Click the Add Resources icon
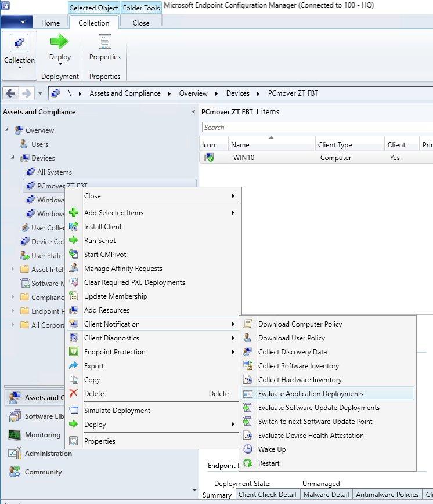Image resolution: width=433 pixels, height=504 pixels. tap(74, 310)
